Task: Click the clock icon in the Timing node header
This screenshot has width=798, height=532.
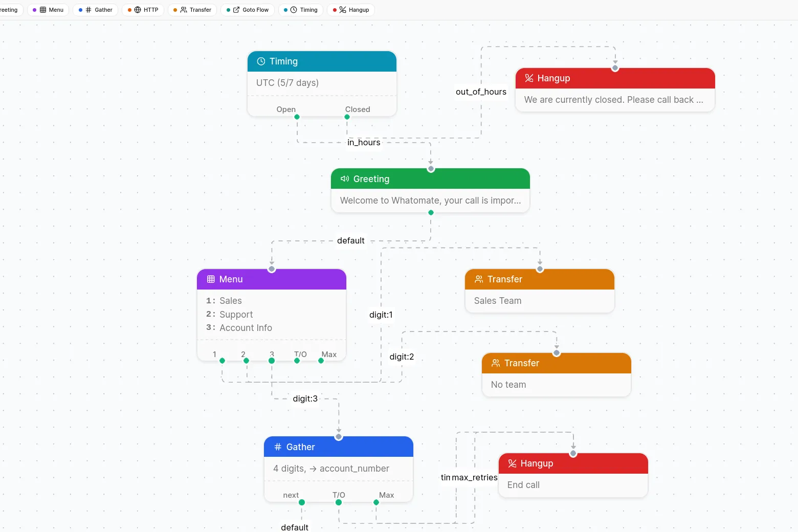Action: 261,61
